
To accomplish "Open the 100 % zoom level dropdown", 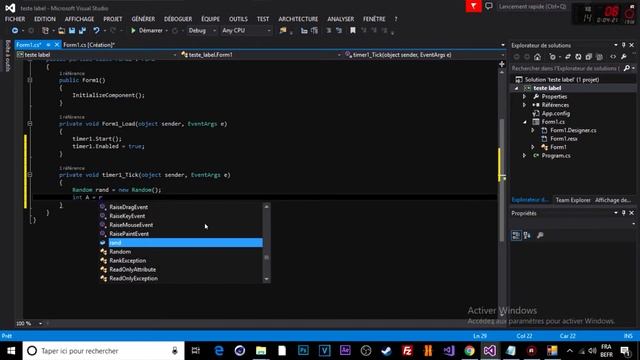I will [40, 324].
